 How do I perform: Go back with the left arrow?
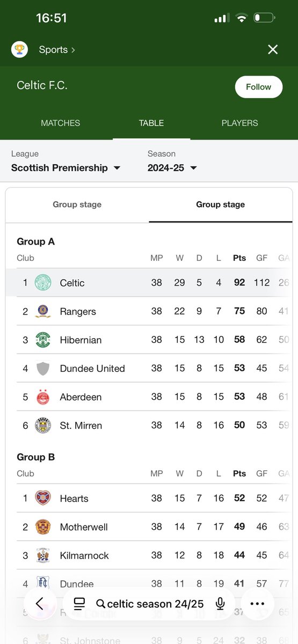(x=39, y=604)
